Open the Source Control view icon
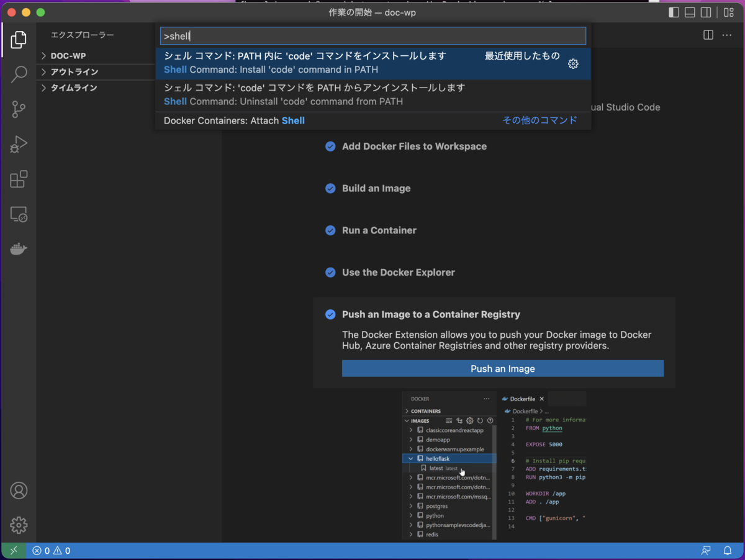Screen dimensions: 745x560 point(19,110)
